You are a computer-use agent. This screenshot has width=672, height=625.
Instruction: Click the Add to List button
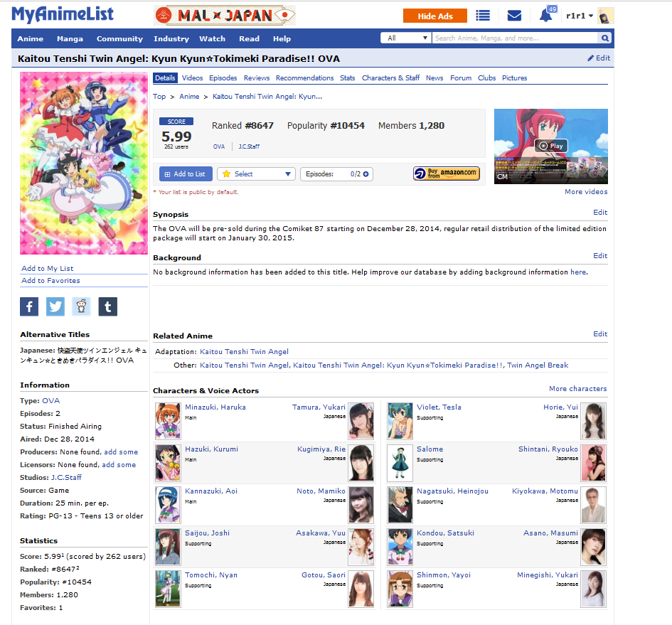pos(186,174)
